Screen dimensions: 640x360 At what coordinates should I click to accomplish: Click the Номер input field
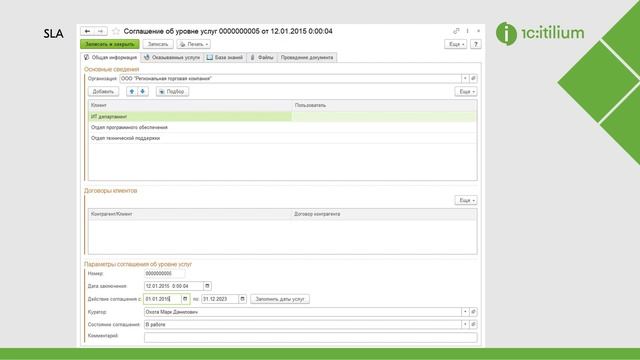(164, 273)
